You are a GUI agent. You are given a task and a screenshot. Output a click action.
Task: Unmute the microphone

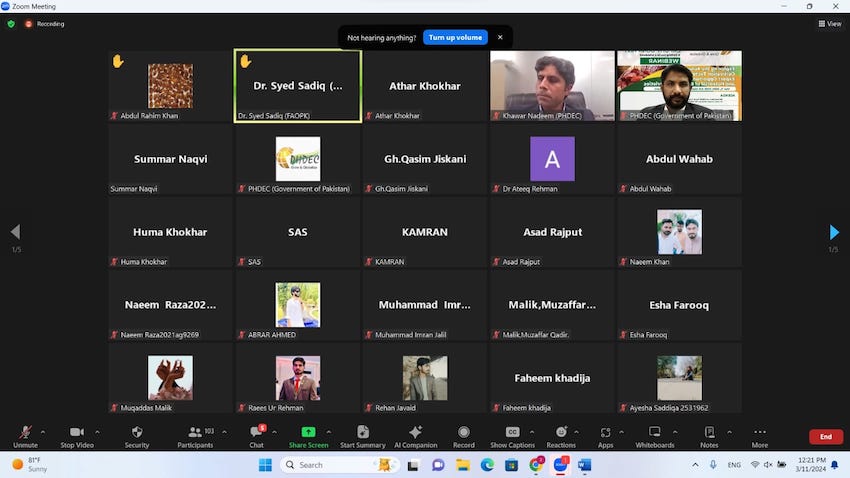point(25,435)
